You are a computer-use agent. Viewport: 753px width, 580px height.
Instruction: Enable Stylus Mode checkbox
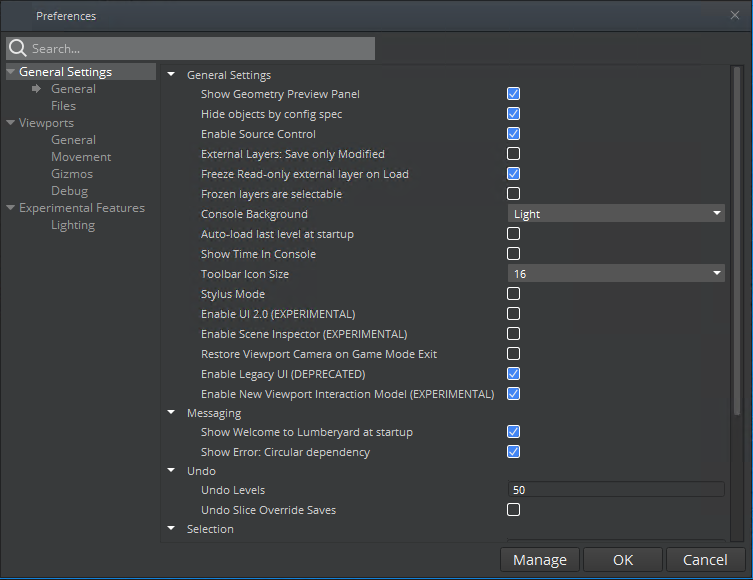point(513,294)
